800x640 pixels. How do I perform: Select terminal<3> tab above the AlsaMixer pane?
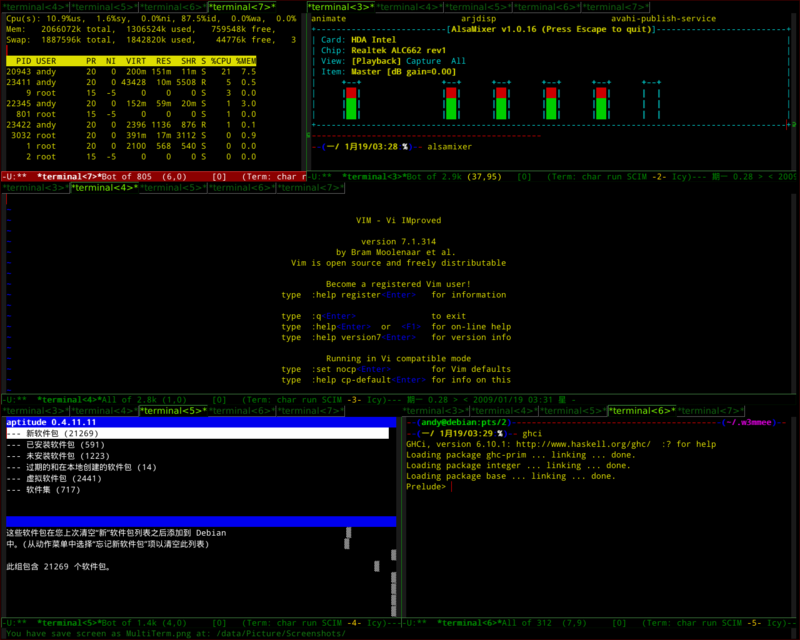point(341,7)
